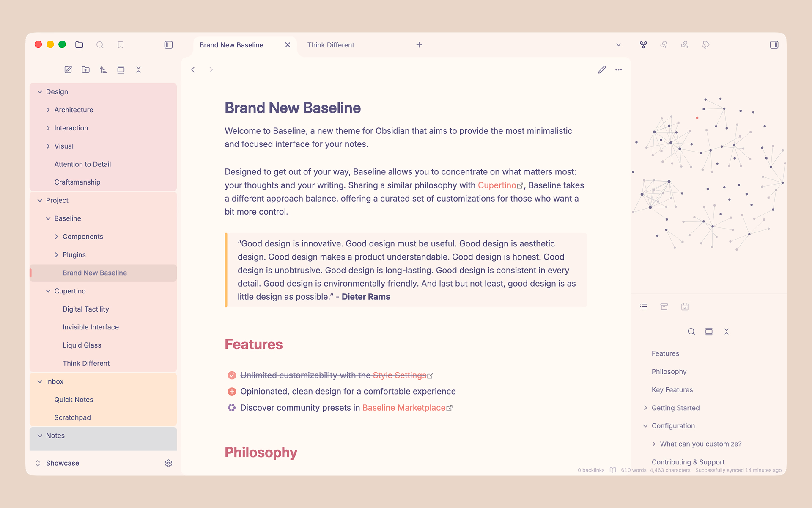812x508 pixels.
Task: Open the backlinks icon in right toolbar
Action: tap(664, 45)
